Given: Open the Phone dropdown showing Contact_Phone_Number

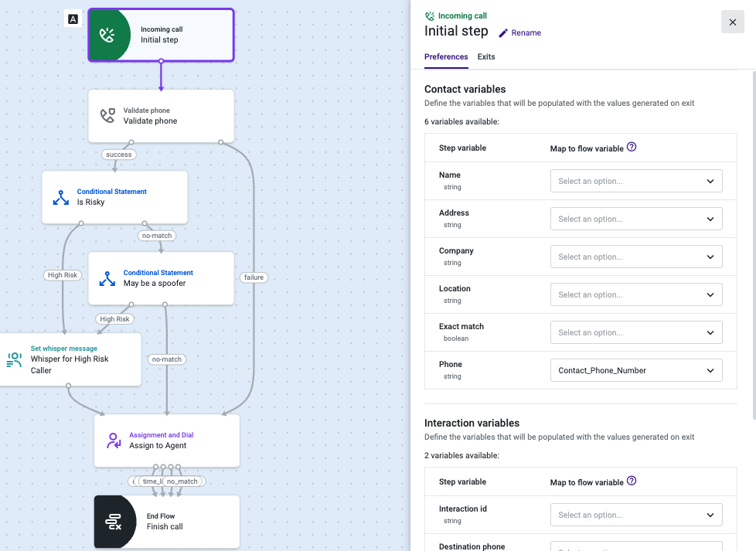Looking at the screenshot, I should (x=636, y=370).
